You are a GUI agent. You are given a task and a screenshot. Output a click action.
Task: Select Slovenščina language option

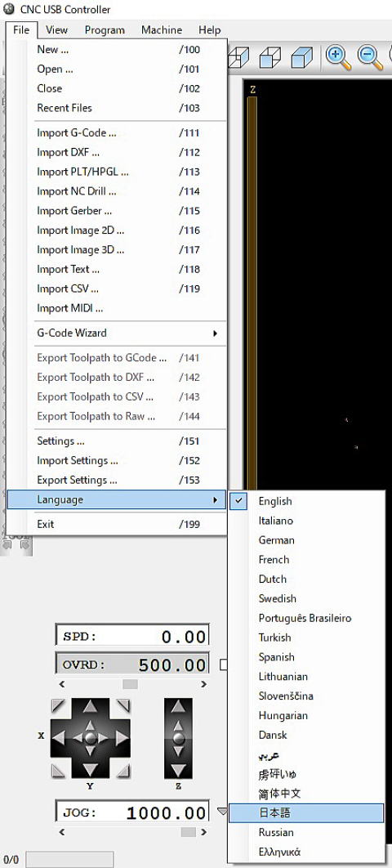(x=306, y=696)
